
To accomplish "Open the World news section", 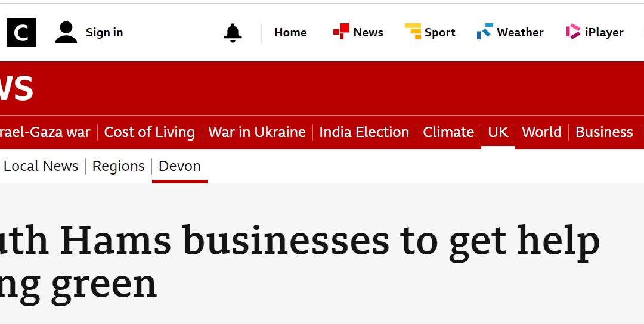I will [x=541, y=132].
